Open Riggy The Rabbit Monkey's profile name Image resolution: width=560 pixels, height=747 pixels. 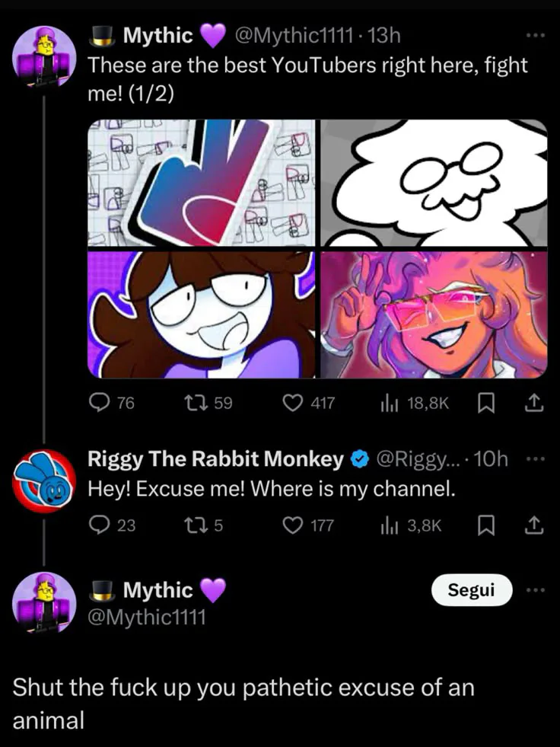pos(215,459)
